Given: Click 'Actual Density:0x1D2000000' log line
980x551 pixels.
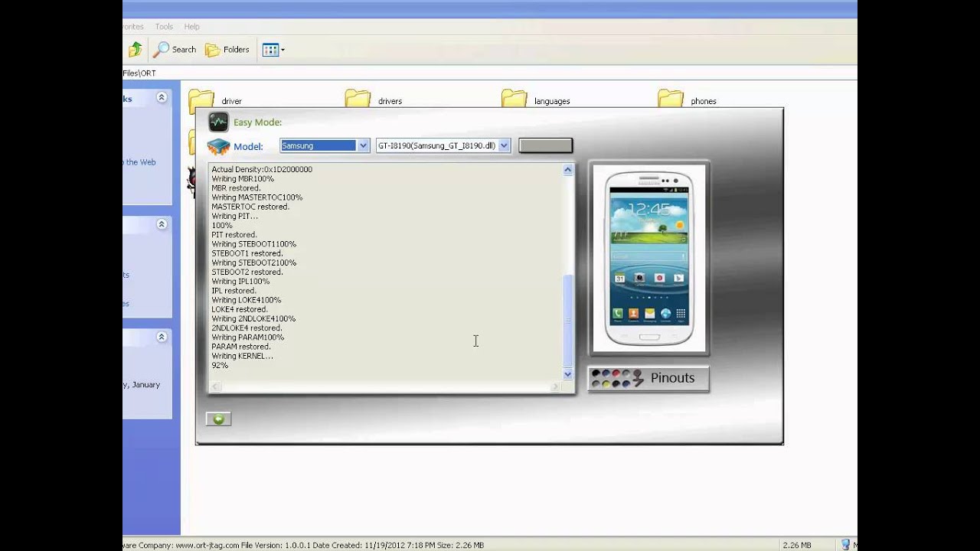Looking at the screenshot, I should click(x=262, y=169).
